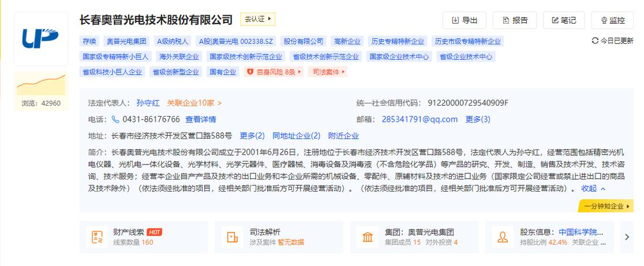Click the 浏览：42960 view count
The height and width of the screenshot is (266, 644).
[40, 103]
